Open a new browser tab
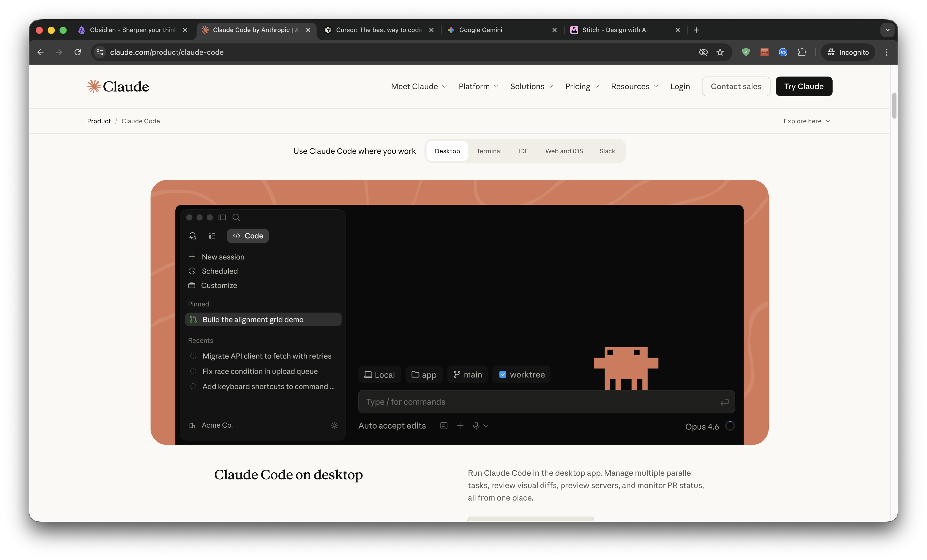927x560 pixels. point(696,30)
